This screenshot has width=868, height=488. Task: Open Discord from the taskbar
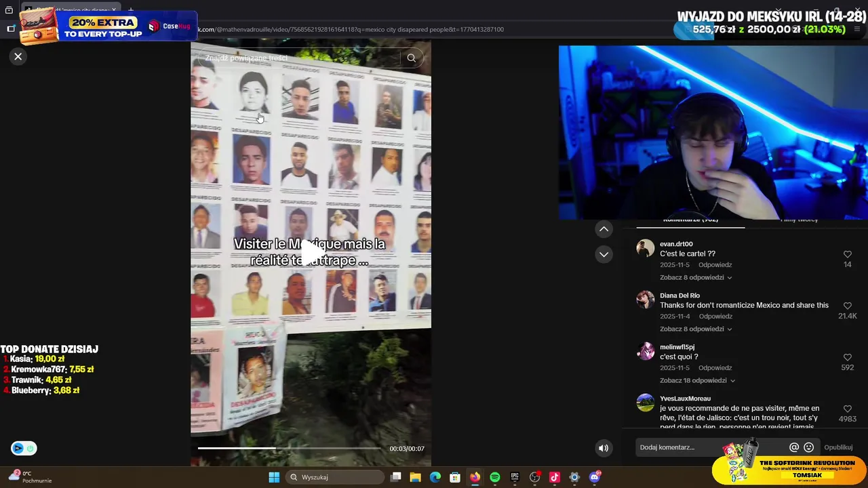[595, 477]
